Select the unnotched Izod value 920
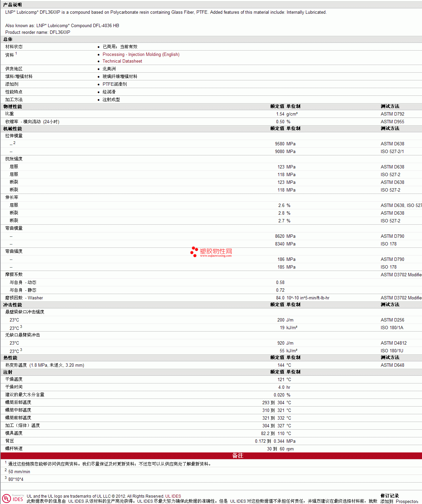This screenshot has height=504, width=422. [281, 343]
